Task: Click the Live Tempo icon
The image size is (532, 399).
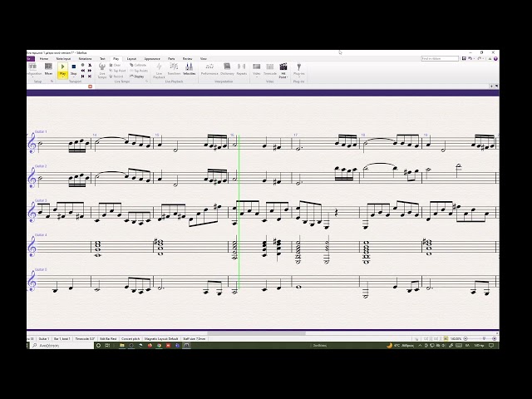Action: [102, 70]
